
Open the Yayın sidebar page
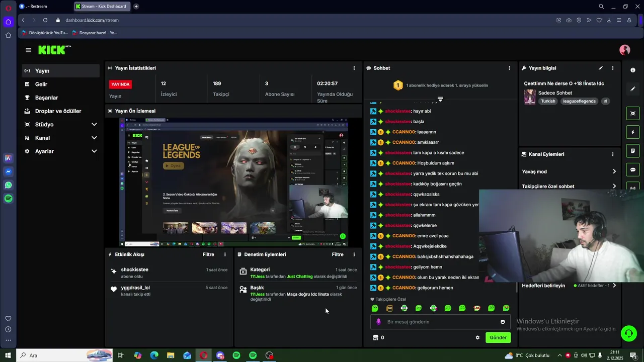click(x=60, y=71)
